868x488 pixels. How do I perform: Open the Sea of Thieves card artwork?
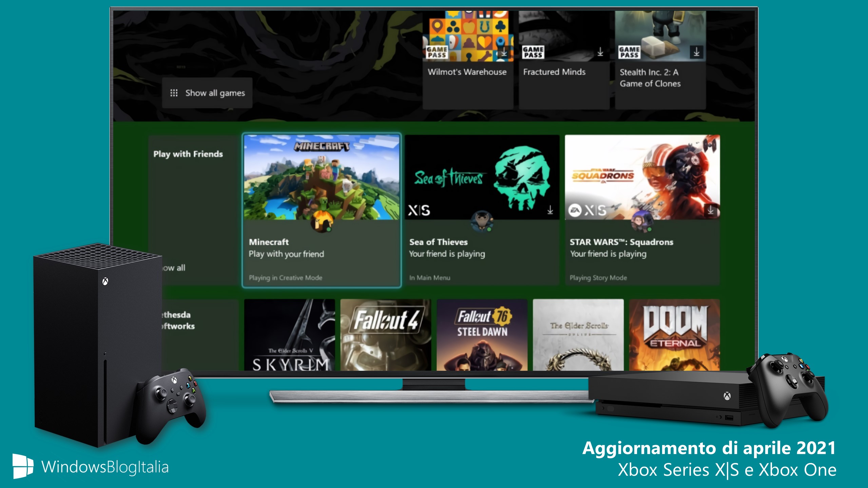[x=482, y=177]
